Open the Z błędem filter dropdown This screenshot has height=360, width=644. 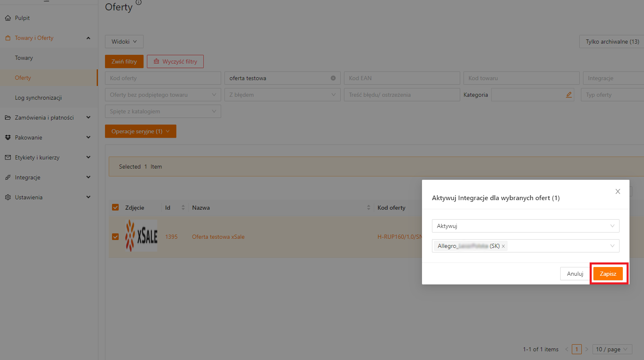[x=282, y=95]
